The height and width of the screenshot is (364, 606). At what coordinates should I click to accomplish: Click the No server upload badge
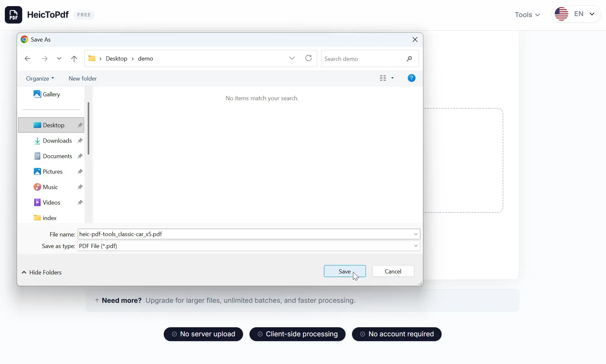(x=203, y=334)
